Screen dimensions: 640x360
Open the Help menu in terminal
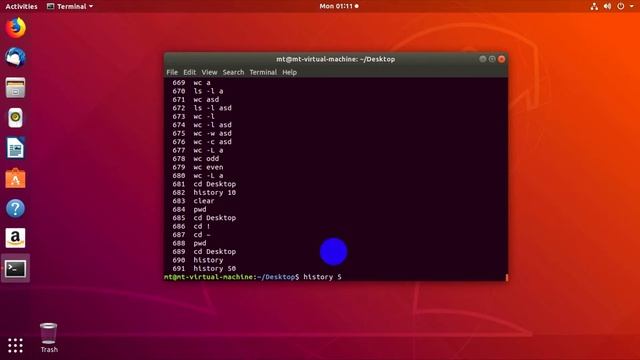(x=289, y=72)
